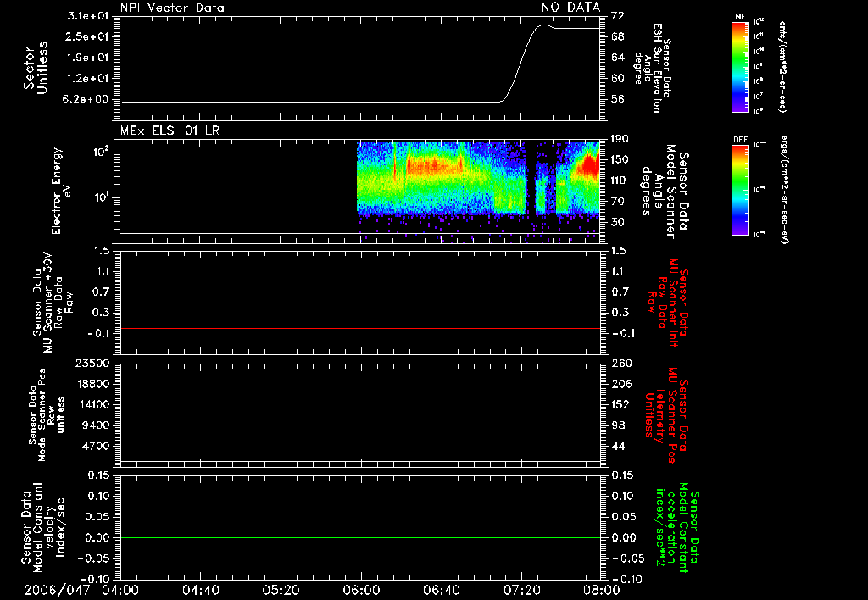
Task: Click the '06:00' time tick label
Action: point(361,590)
